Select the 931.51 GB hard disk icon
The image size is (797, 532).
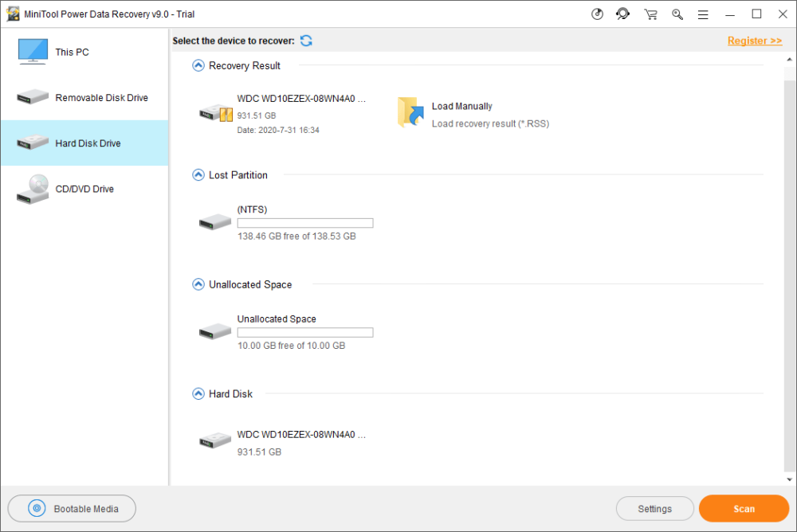[x=215, y=440]
